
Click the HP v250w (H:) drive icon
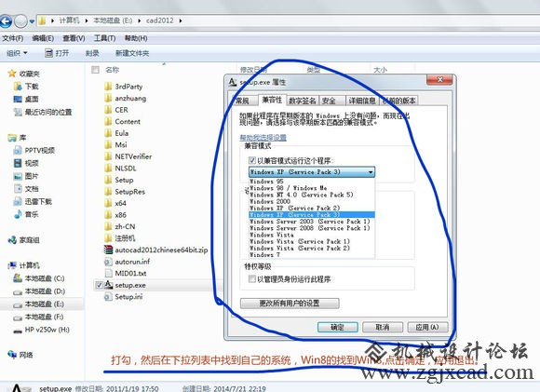(18, 330)
